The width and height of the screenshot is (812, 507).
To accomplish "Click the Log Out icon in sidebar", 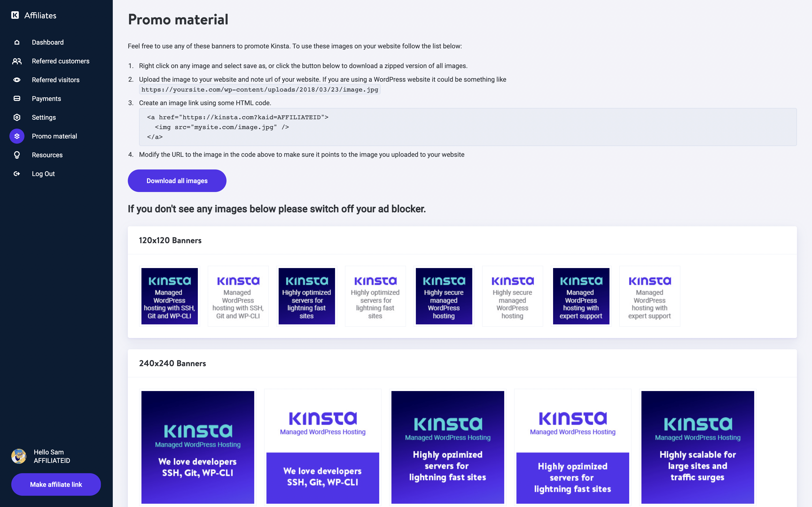I will pyautogui.click(x=16, y=173).
